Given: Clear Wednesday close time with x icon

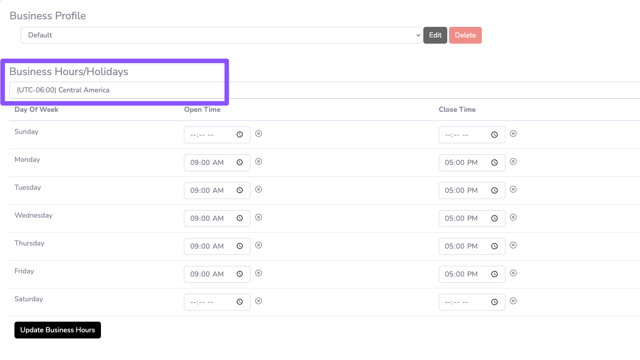Looking at the screenshot, I should (x=513, y=218).
